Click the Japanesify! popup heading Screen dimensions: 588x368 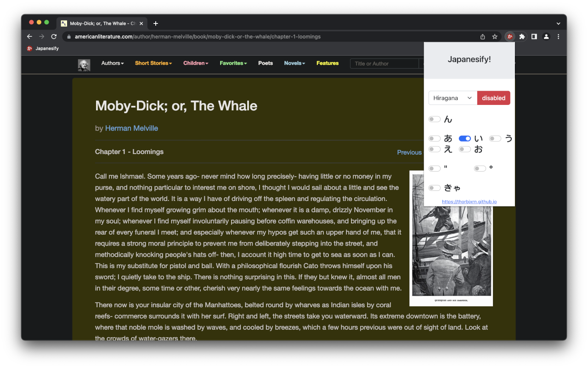[469, 59]
